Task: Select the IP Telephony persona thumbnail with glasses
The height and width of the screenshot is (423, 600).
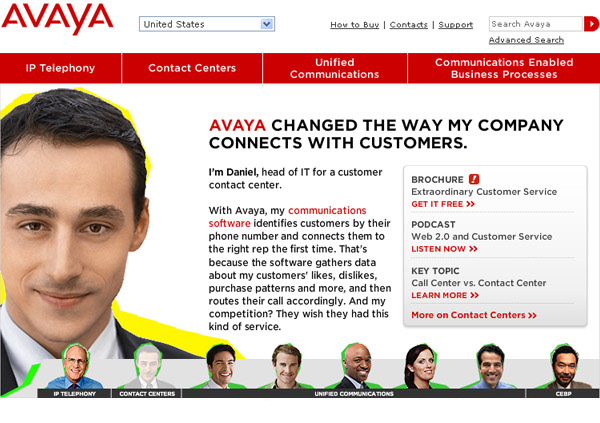Action: point(75,366)
